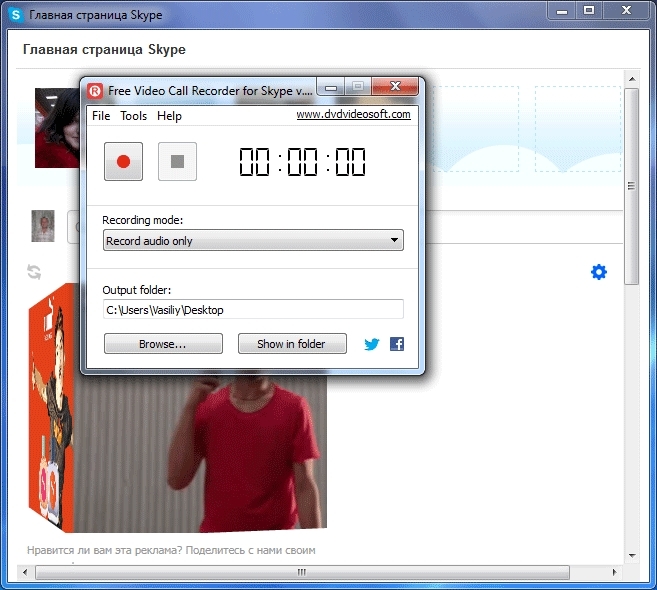The width and height of the screenshot is (657, 590).
Task: Open the Tools menu
Action: (133, 116)
